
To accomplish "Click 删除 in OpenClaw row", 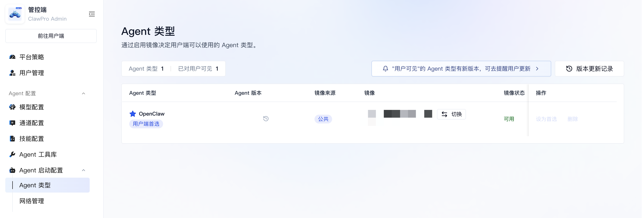I will click(573, 119).
